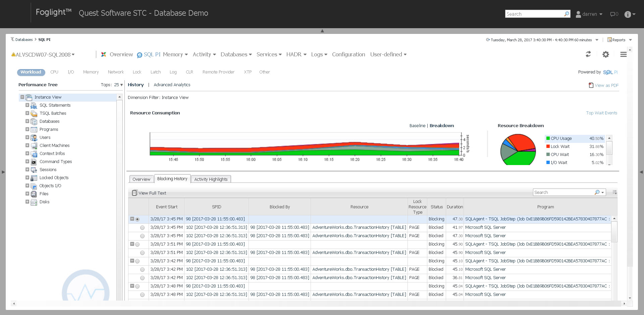Click the table options icon beside the search box
Viewport: 644px width, 315px height.
point(615,192)
